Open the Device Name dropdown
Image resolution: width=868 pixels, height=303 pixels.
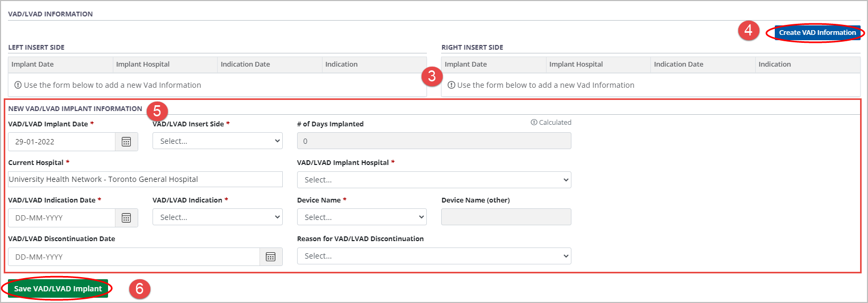[362, 217]
